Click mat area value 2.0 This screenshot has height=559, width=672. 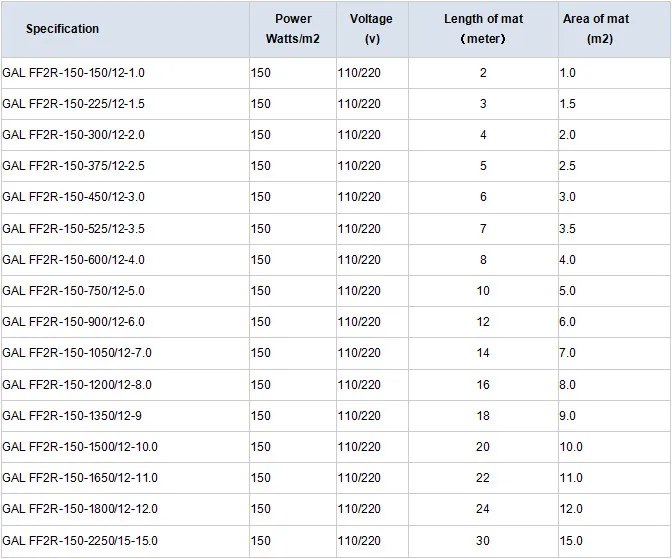click(x=567, y=135)
